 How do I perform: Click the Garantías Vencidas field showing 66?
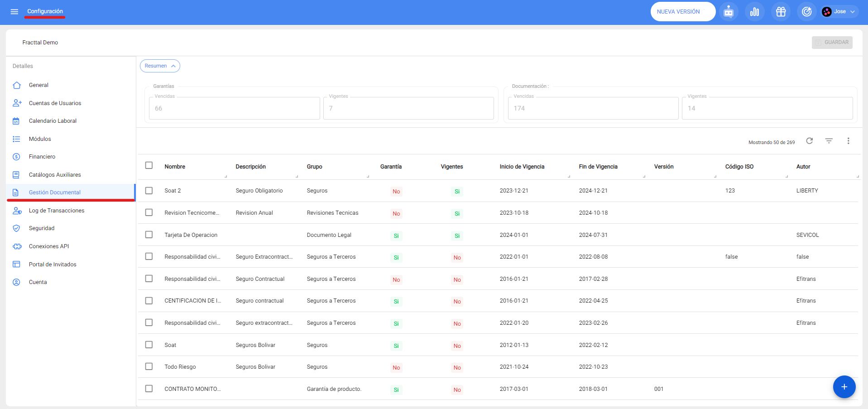pyautogui.click(x=234, y=109)
